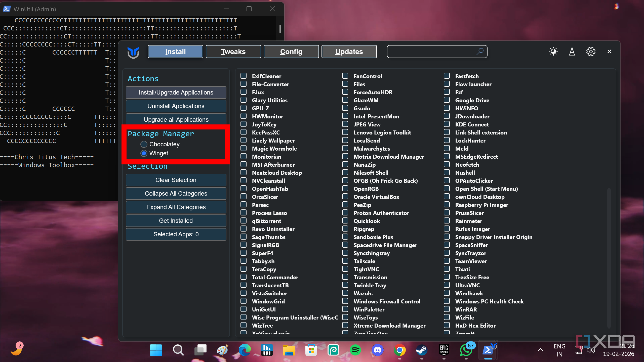Open the Updates tab

point(349,52)
